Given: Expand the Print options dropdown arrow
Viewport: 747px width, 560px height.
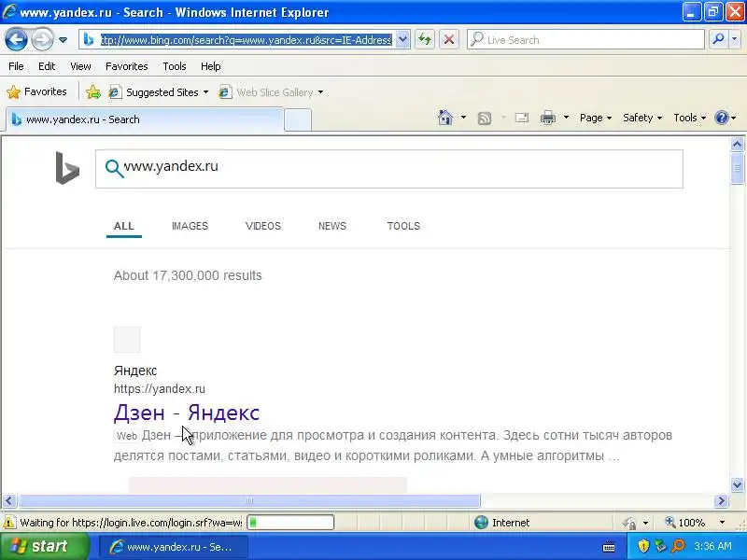Looking at the screenshot, I should tap(566, 118).
